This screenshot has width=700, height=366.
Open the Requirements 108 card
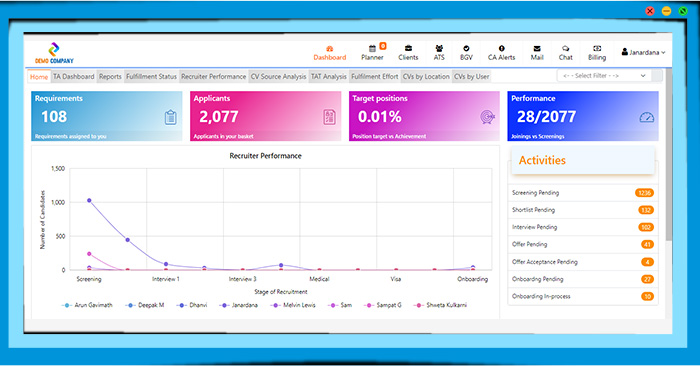coord(107,116)
